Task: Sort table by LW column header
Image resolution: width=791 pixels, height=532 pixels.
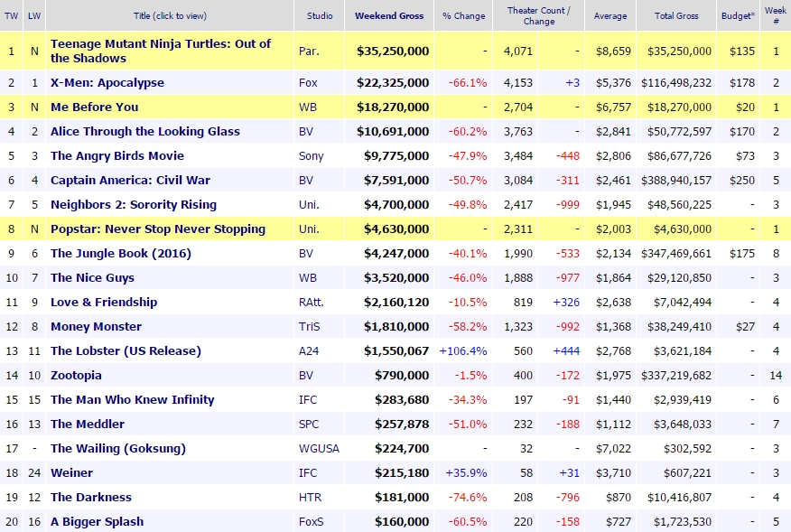Action: [34, 15]
